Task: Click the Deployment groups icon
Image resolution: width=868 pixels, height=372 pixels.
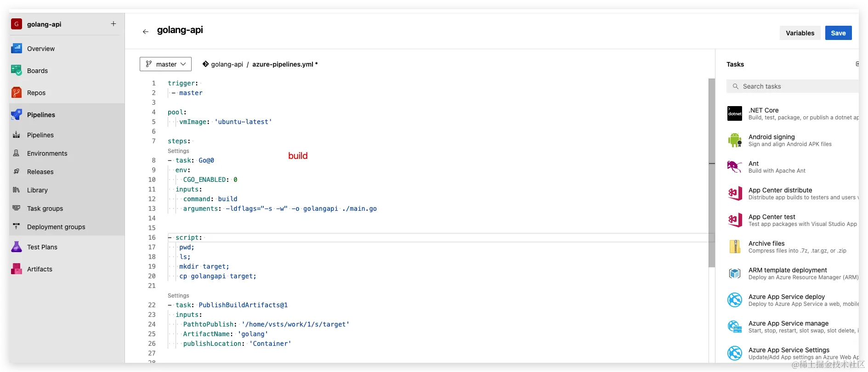Action: (x=17, y=226)
